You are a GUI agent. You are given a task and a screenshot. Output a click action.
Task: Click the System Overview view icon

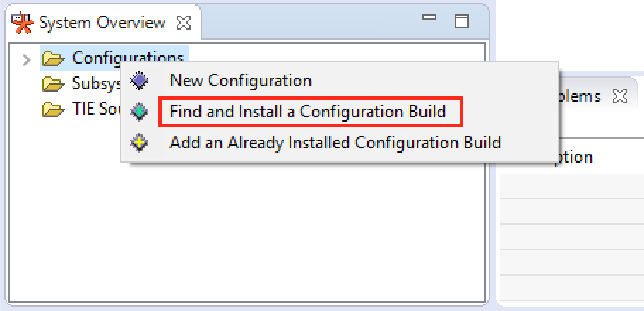point(23,23)
